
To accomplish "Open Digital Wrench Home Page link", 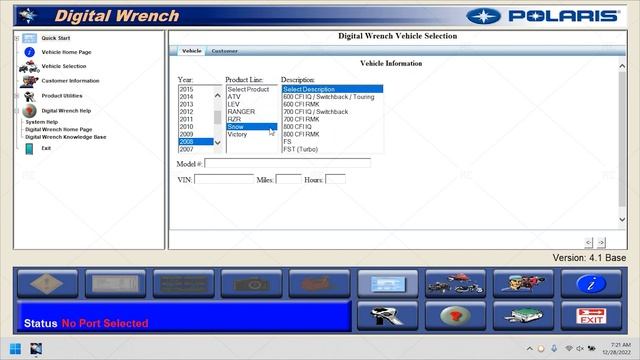I will coord(59,129).
